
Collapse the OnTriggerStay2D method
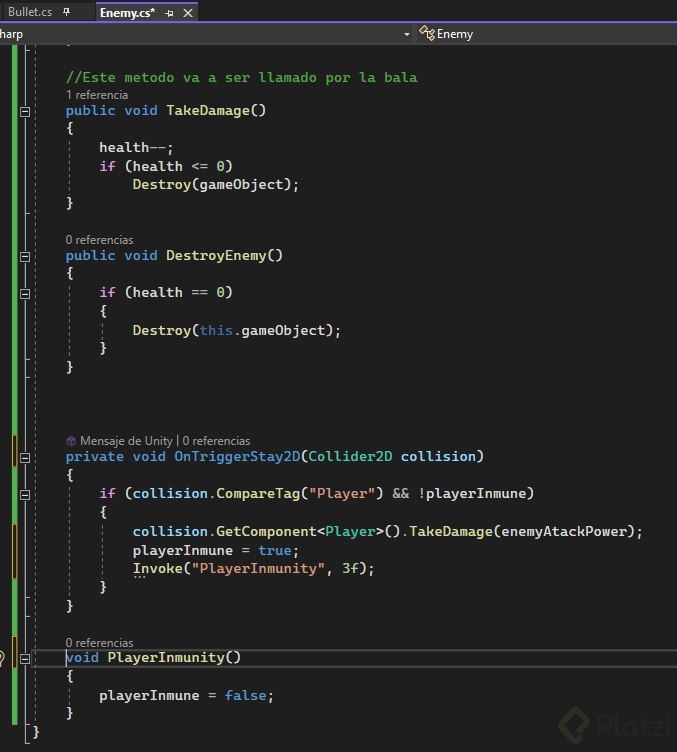click(25, 458)
